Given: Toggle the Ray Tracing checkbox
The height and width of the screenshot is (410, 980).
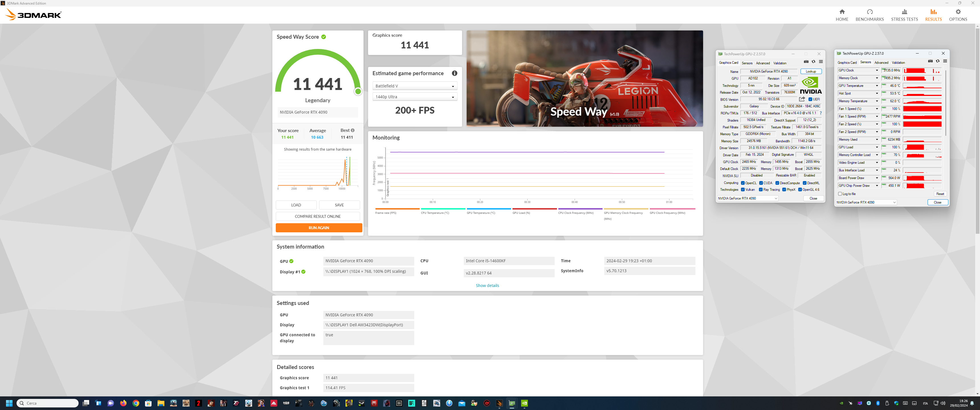Looking at the screenshot, I should (760, 190).
